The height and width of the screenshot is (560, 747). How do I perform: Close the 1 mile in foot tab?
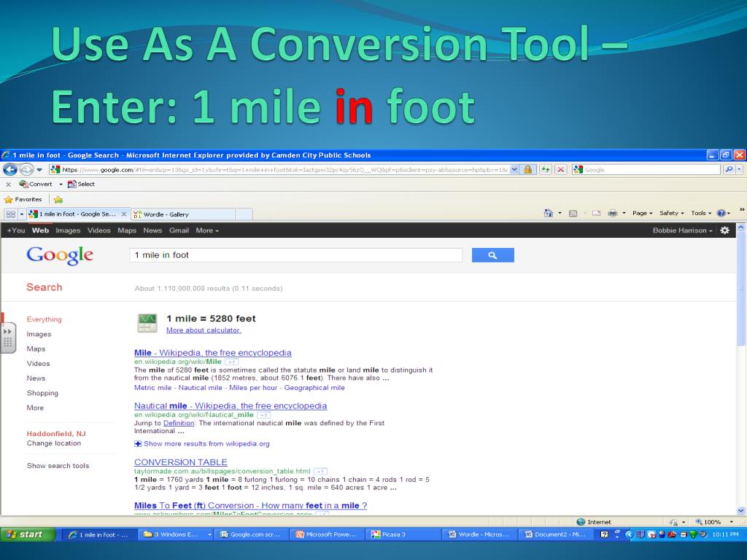click(124, 214)
